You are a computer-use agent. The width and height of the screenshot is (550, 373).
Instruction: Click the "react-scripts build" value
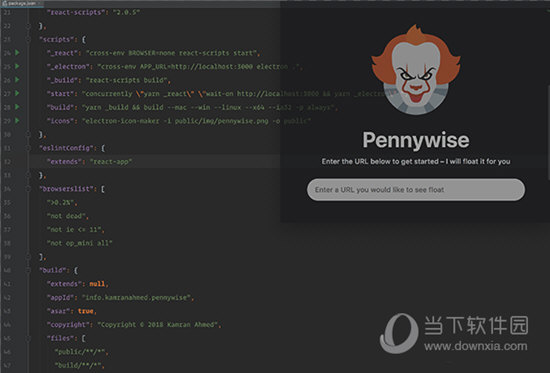pos(126,80)
